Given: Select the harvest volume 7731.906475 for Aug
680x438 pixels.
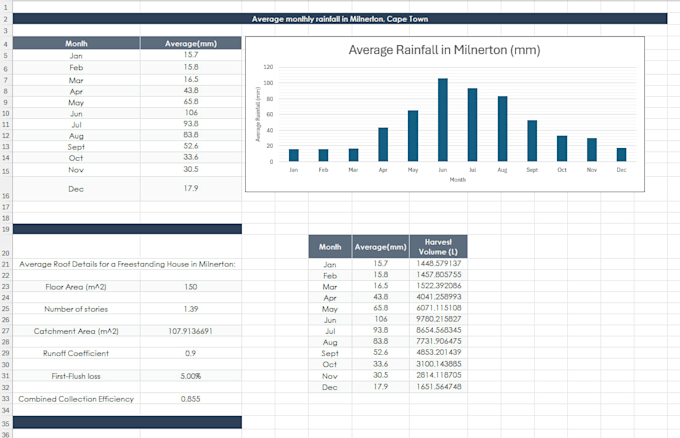Looking at the screenshot, I should tap(438, 341).
